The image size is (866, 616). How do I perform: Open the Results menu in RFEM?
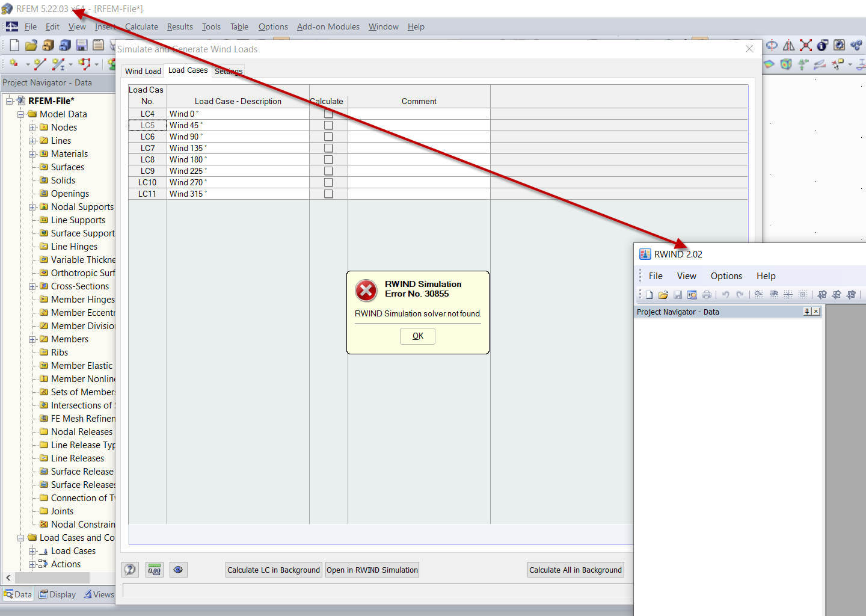tap(180, 26)
